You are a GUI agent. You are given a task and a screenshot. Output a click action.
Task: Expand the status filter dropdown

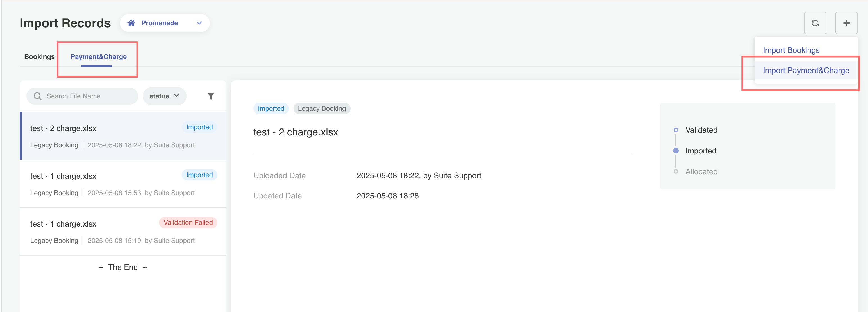[x=164, y=96]
